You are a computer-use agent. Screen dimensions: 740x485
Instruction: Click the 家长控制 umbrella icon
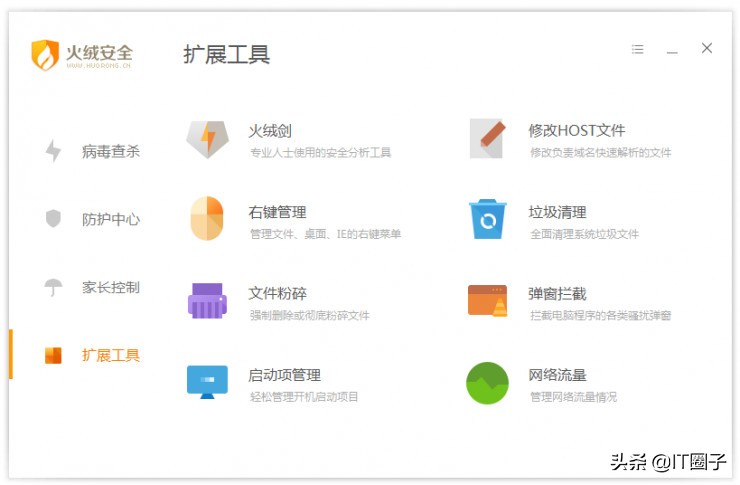pos(53,287)
